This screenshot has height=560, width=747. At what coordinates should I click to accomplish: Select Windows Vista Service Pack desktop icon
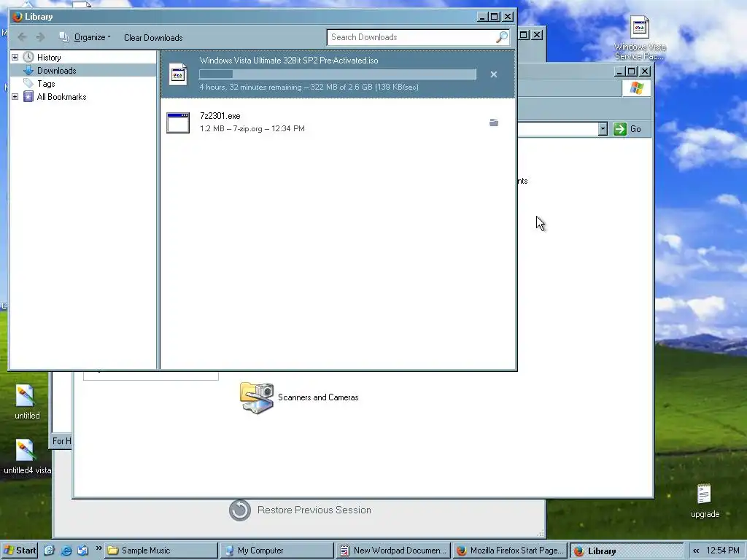(640, 38)
